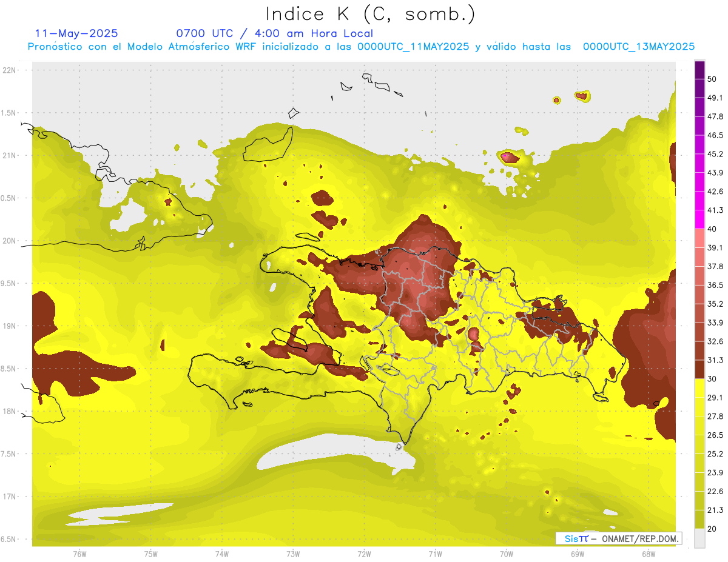Click the SisPI – ONAMET/REP.DOM. credit label
The width and height of the screenshot is (728, 562).
[618, 538]
